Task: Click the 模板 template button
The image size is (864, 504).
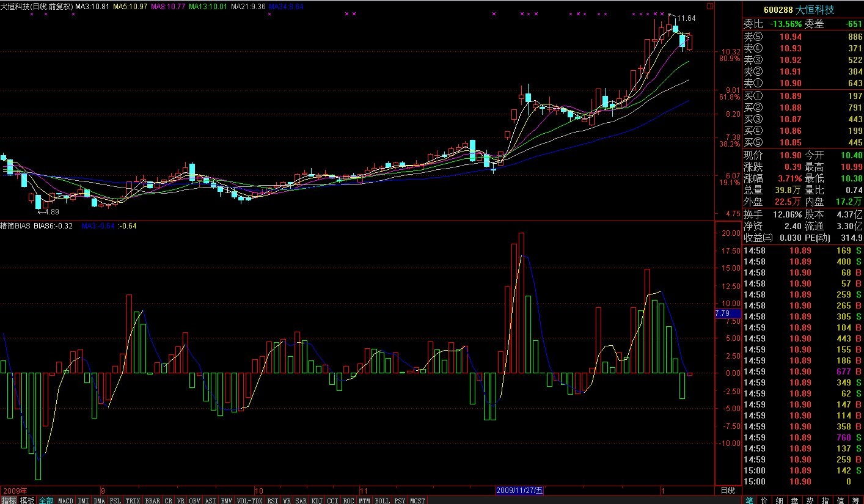Action: (27, 500)
